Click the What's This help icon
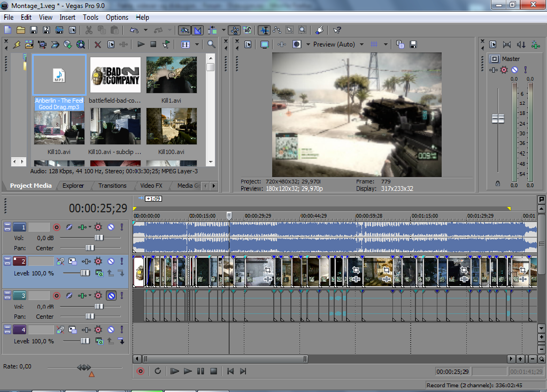The image size is (547, 392). 337,30
